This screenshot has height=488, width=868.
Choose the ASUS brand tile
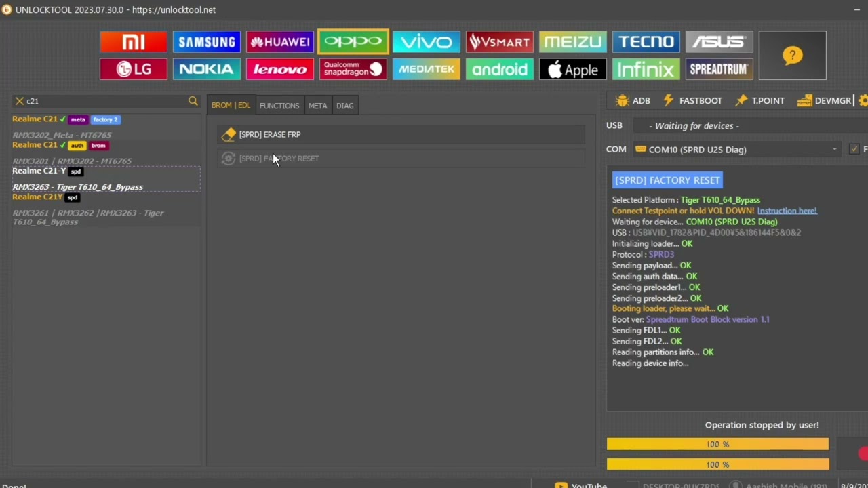[719, 42]
